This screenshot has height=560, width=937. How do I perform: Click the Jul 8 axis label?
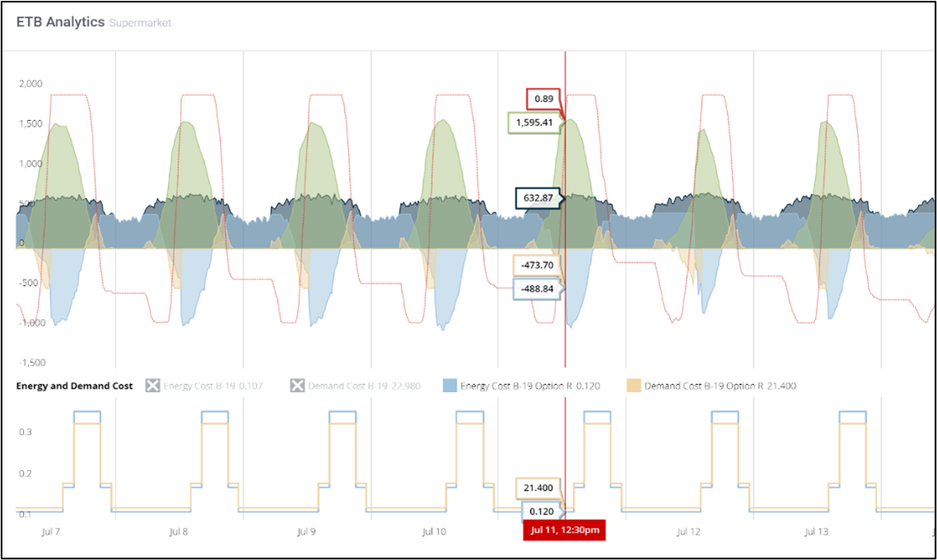pos(178,531)
